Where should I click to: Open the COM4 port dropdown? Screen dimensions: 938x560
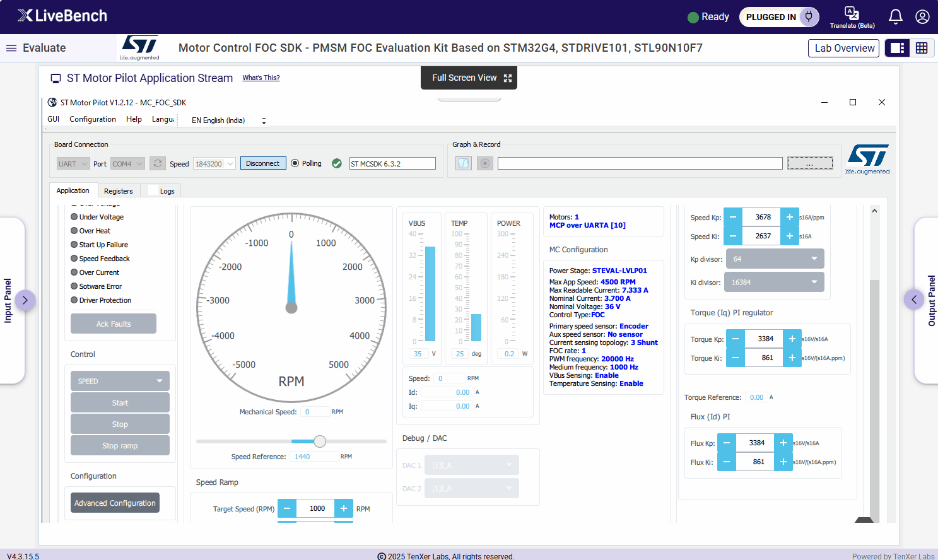(127, 164)
